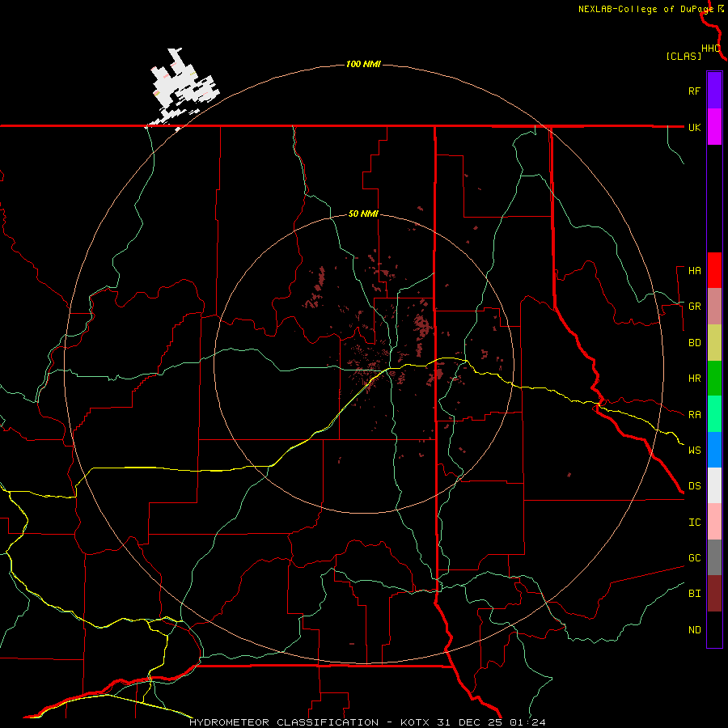
Task: Click the RF purple legend swatch
Action: (714, 91)
